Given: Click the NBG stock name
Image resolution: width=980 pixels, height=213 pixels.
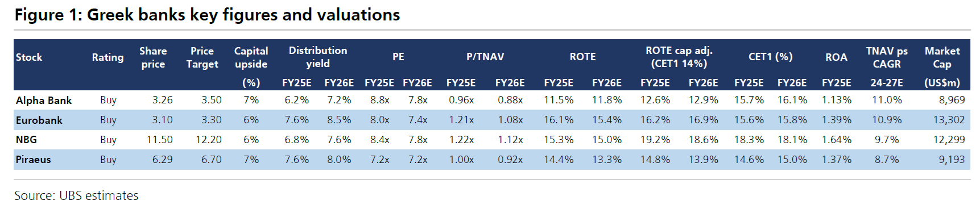Looking at the screenshot, I should 26,140.
